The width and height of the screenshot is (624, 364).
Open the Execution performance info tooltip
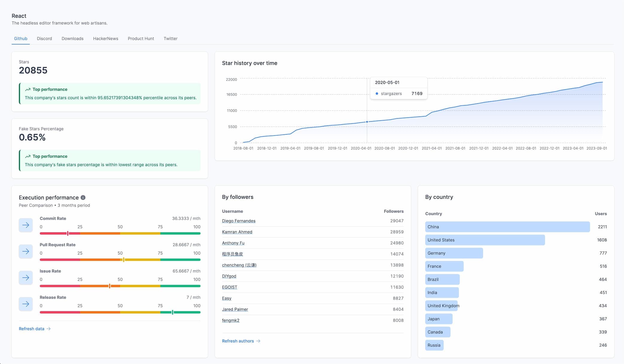point(83,197)
